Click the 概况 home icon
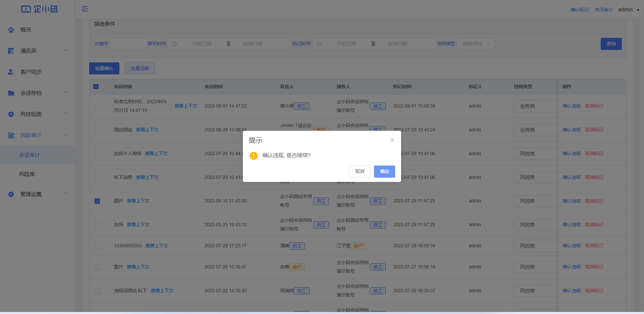This screenshot has height=314, width=644. coord(11,30)
